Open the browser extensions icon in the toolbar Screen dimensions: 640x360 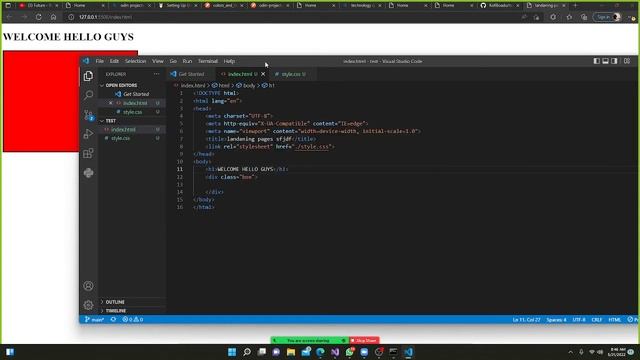553,17
